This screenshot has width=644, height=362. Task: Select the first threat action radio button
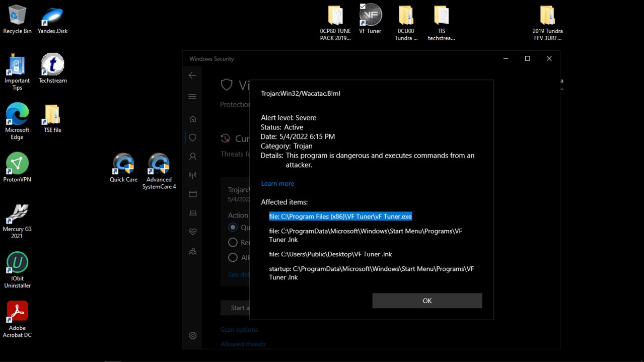click(233, 227)
